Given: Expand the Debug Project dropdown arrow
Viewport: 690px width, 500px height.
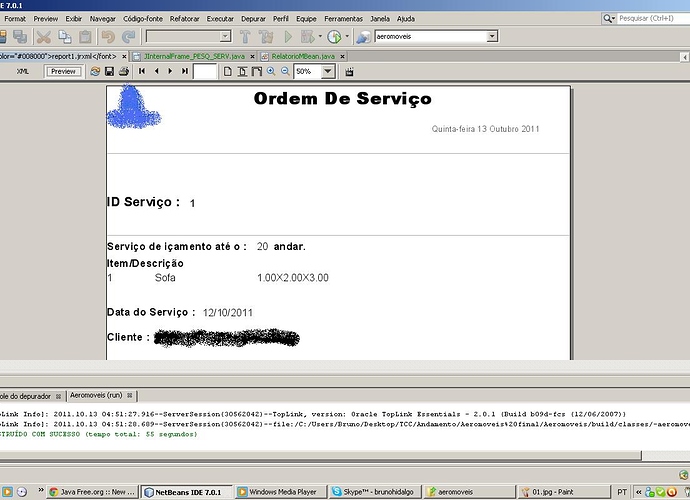Looking at the screenshot, I should click(320, 37).
